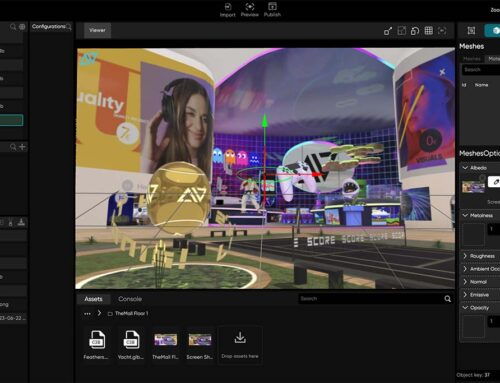Click the search icon beside Configurations
The width and height of the screenshot is (500, 383).
(x=68, y=27)
